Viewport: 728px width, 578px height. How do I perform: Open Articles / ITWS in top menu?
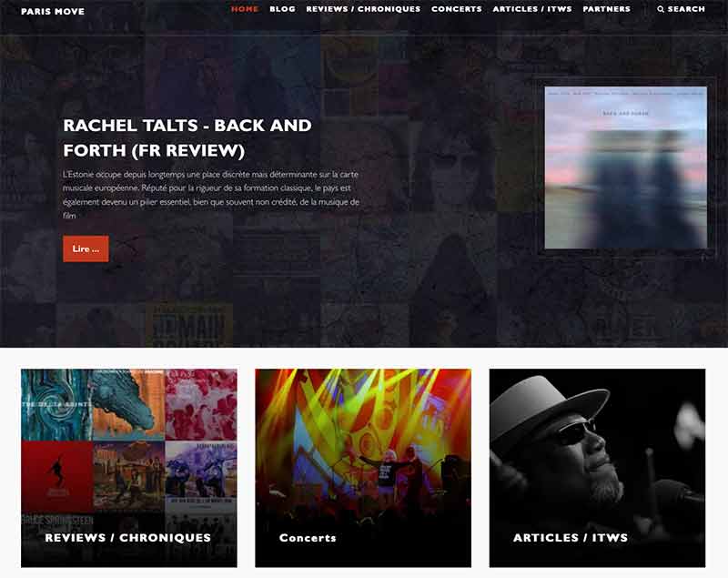(x=532, y=9)
